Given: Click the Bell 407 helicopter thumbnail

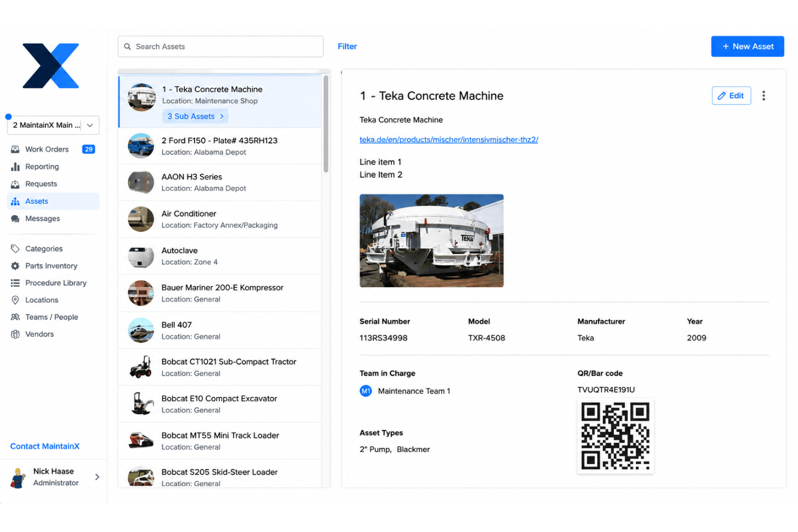Looking at the screenshot, I should pyautogui.click(x=141, y=330).
